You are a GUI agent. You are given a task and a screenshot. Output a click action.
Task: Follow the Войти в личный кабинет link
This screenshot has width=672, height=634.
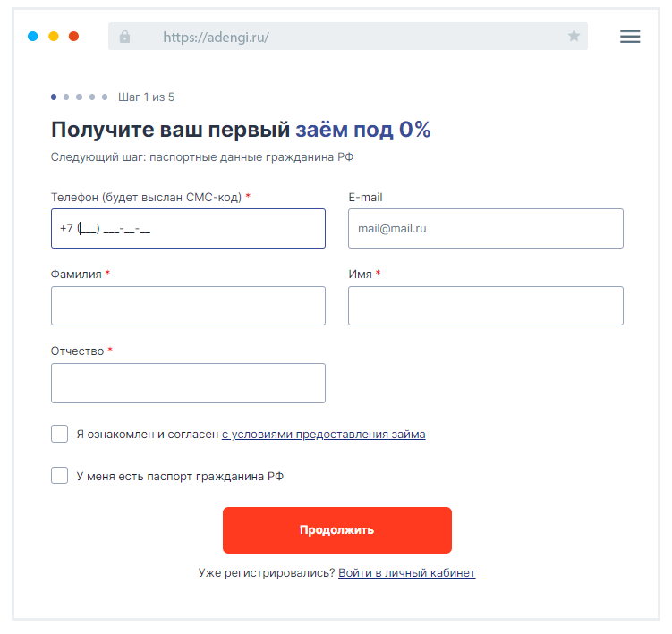coord(407,572)
